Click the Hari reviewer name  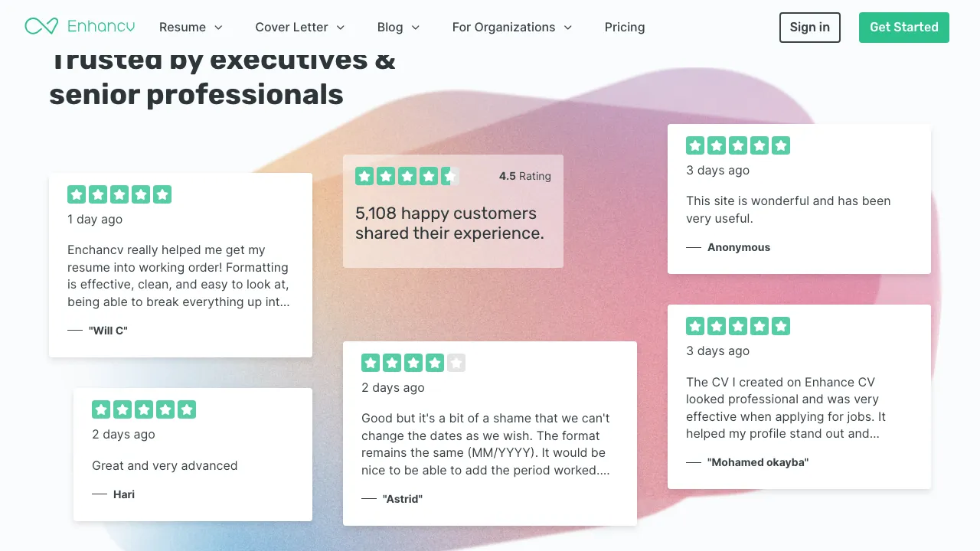click(124, 494)
